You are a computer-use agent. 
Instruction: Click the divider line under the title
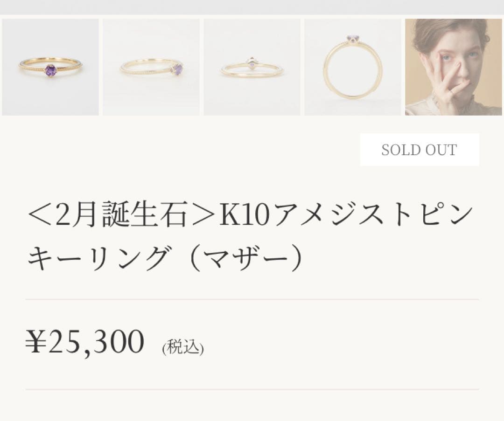tap(252, 298)
